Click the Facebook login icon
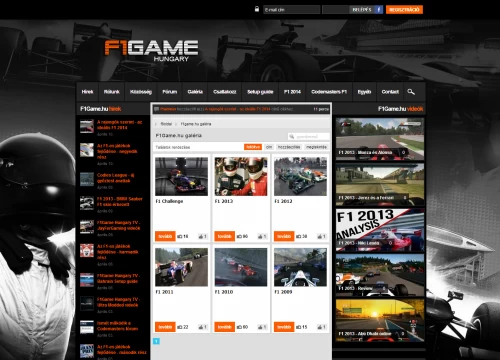 [379, 10]
